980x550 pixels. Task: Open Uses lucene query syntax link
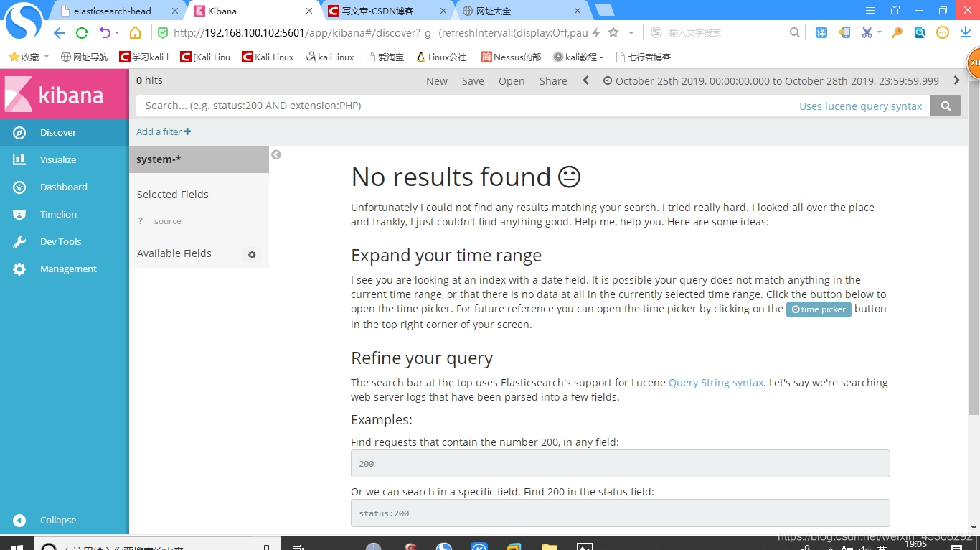pos(861,106)
